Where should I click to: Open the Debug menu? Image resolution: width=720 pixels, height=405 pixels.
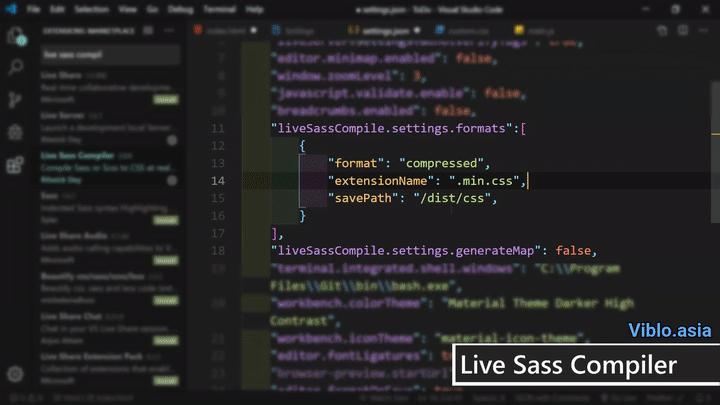180,9
